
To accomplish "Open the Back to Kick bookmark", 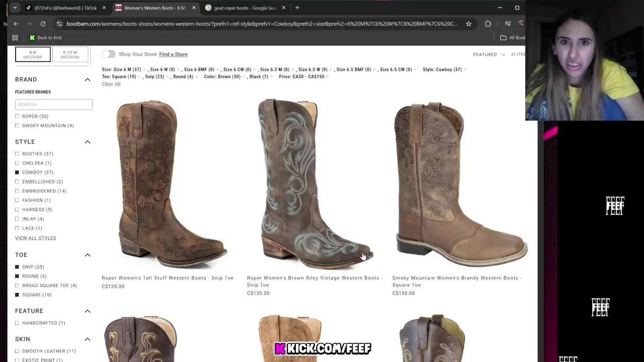I will tap(46, 38).
